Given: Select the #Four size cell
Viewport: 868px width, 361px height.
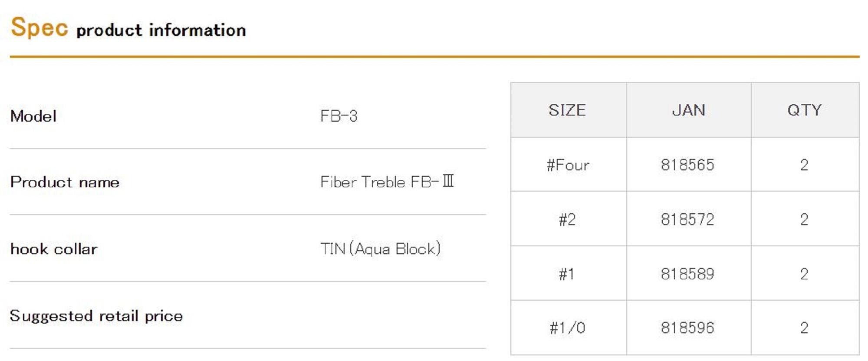Looking at the screenshot, I should coord(568,165).
